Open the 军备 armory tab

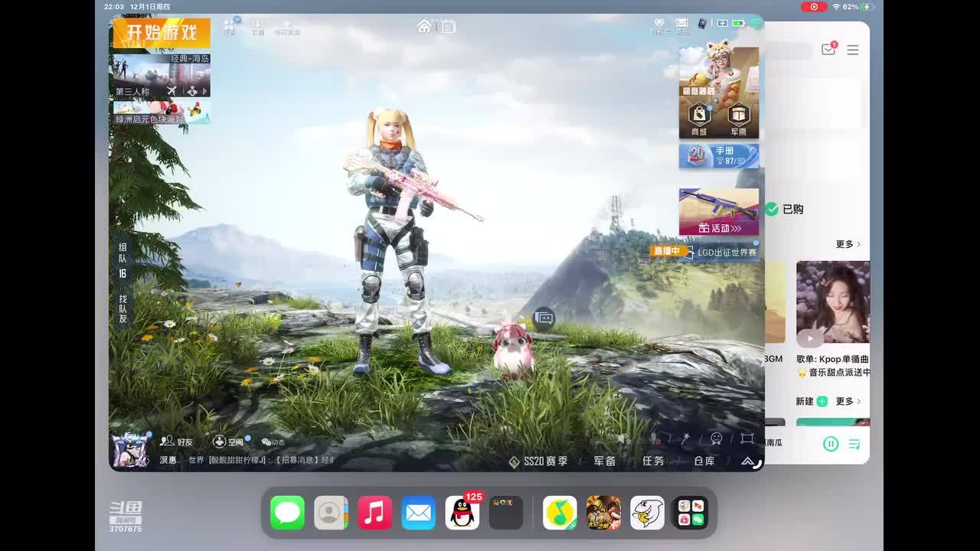[x=605, y=461]
